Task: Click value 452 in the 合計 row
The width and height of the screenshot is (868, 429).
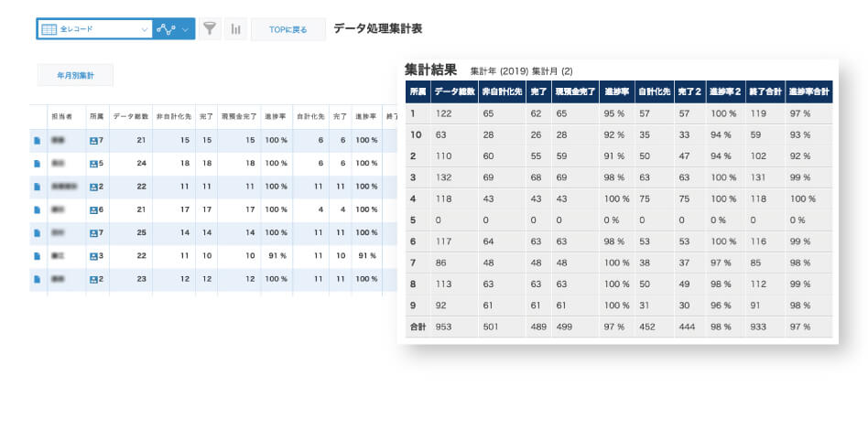Action: 647,327
